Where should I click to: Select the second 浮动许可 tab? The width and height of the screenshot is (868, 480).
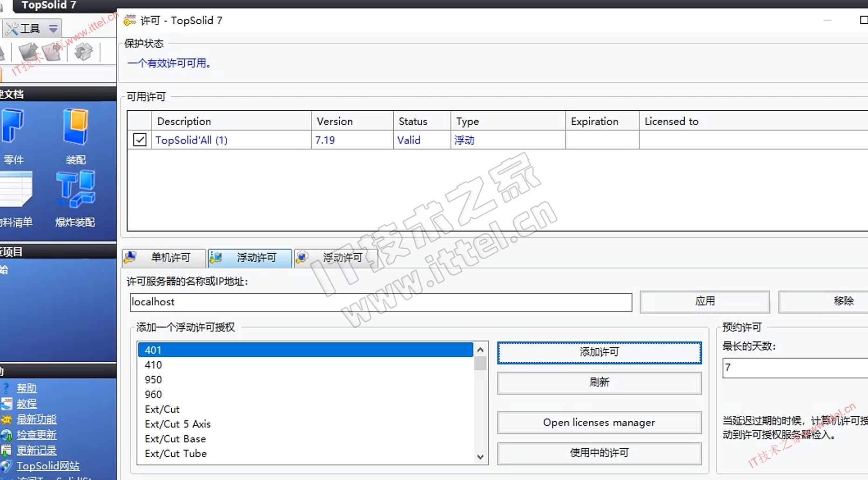336,257
